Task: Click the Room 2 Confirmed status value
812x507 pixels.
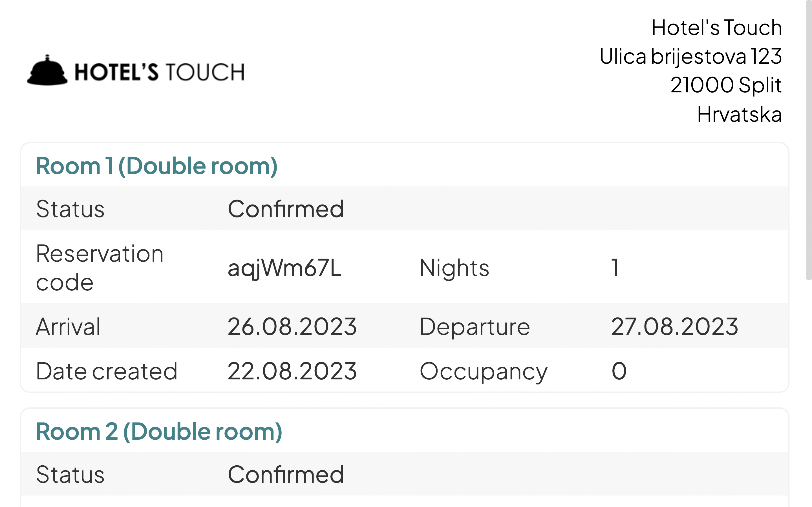Action: point(286,475)
